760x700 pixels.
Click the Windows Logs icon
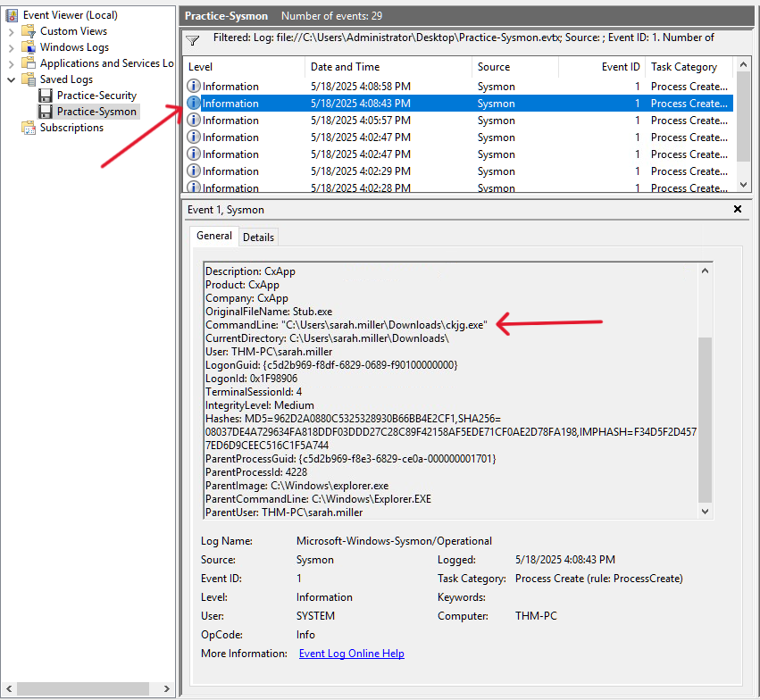(x=29, y=47)
